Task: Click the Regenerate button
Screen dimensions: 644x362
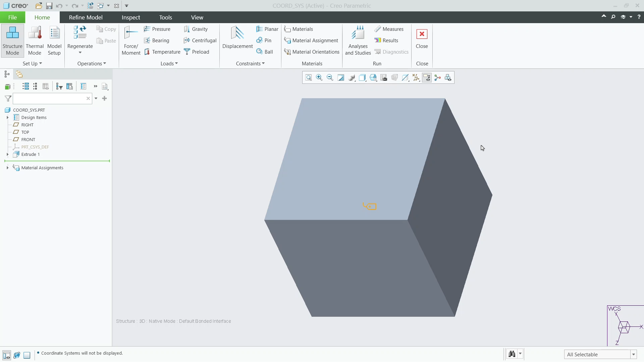Action: [x=80, y=40]
